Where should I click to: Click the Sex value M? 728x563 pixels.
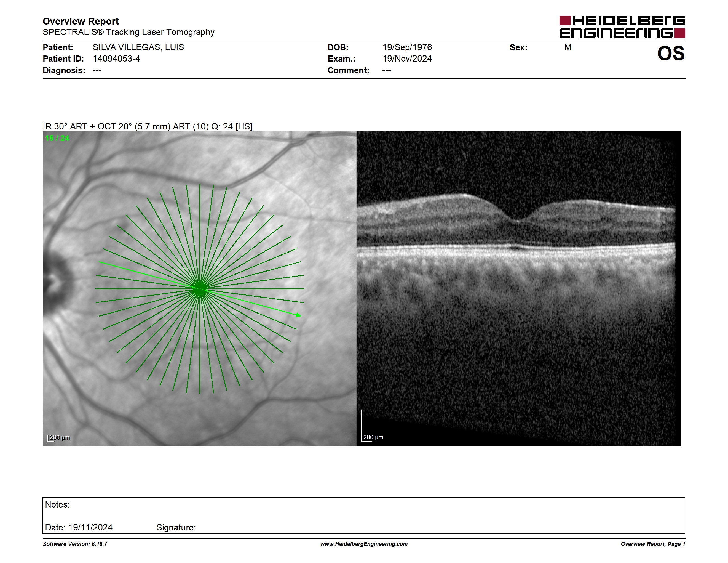point(568,47)
